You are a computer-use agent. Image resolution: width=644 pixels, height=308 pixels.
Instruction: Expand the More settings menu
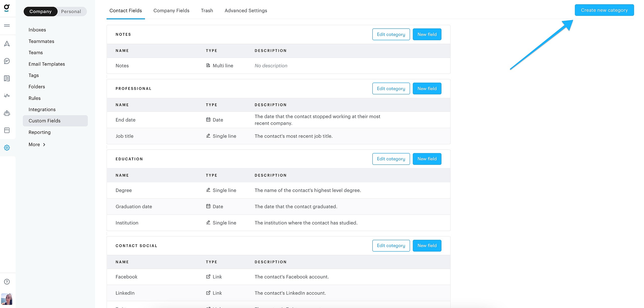[37, 144]
